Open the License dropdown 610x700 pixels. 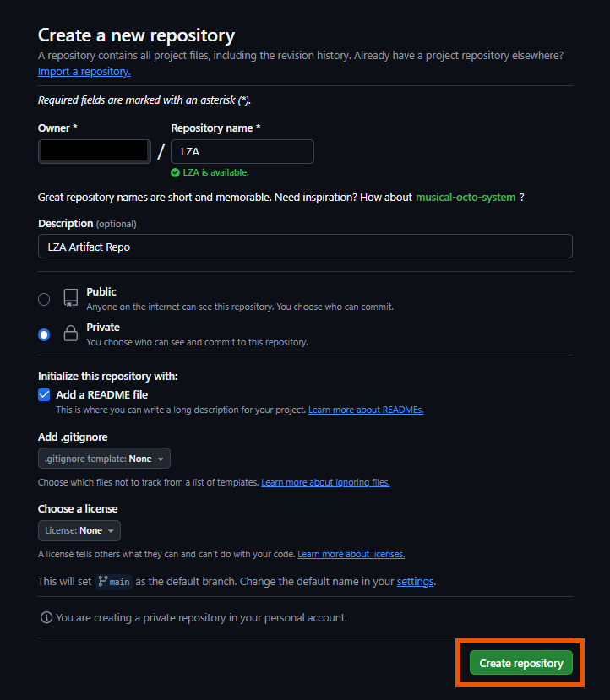(79, 530)
